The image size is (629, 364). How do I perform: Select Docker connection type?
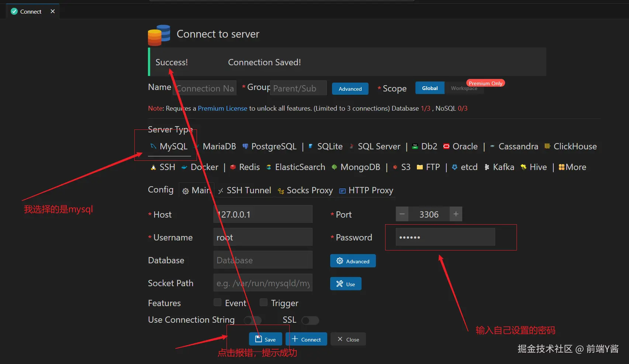pos(200,167)
